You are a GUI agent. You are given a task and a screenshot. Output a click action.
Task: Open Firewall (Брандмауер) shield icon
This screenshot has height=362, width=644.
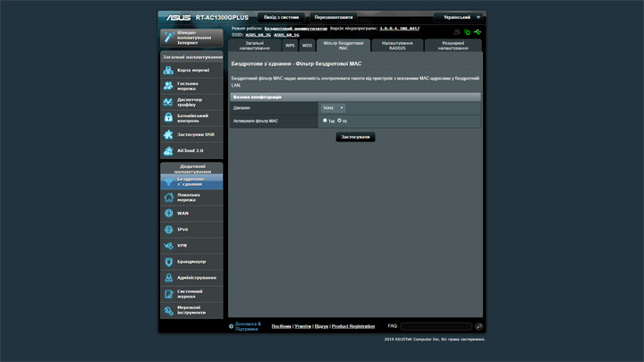168,261
